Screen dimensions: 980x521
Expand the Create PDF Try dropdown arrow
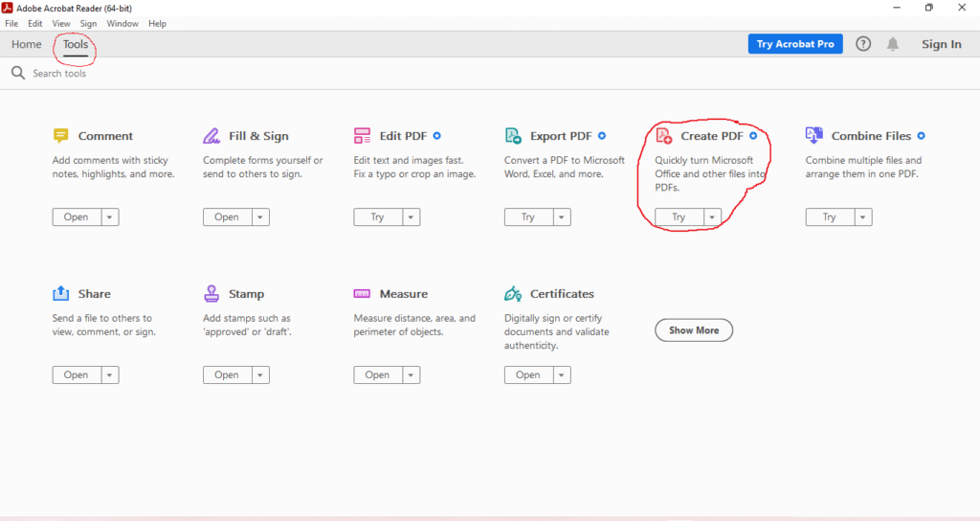pyautogui.click(x=712, y=217)
